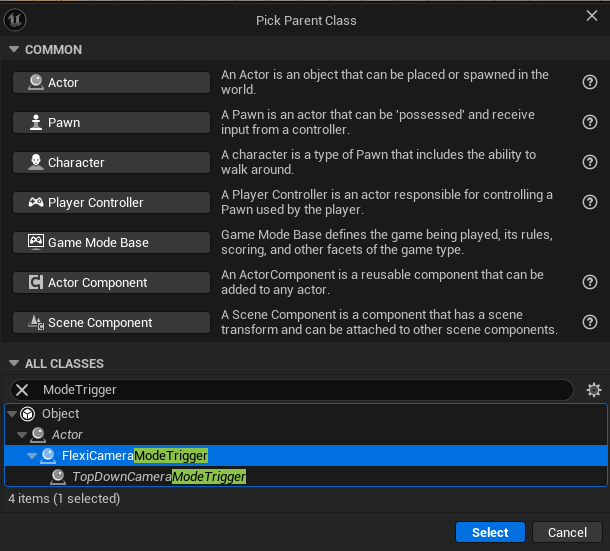Open the class viewer settings gear

tap(593, 390)
